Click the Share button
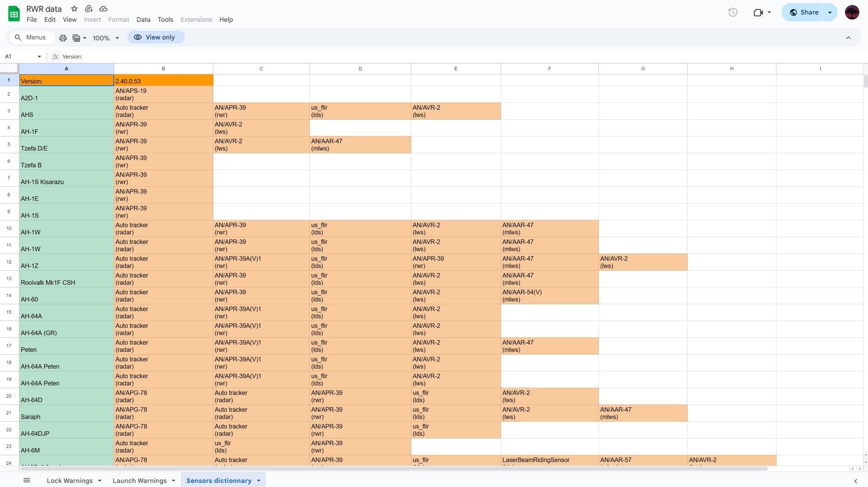 tap(804, 12)
